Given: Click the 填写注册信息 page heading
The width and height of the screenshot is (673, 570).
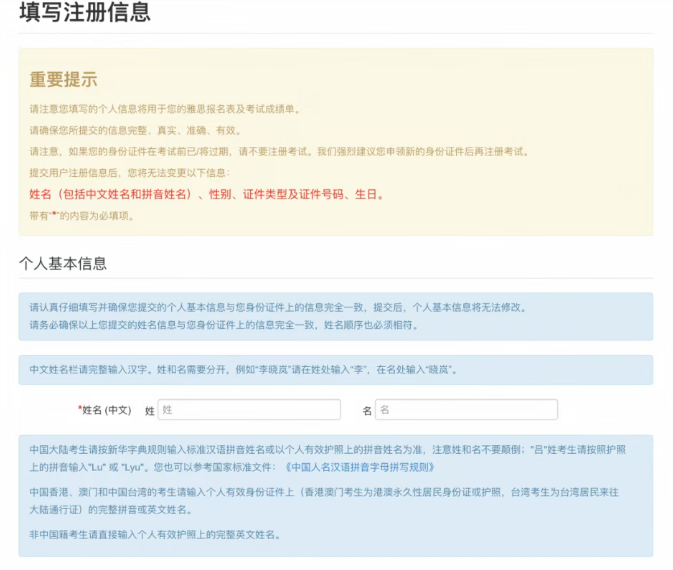Looking at the screenshot, I should [x=85, y=13].
